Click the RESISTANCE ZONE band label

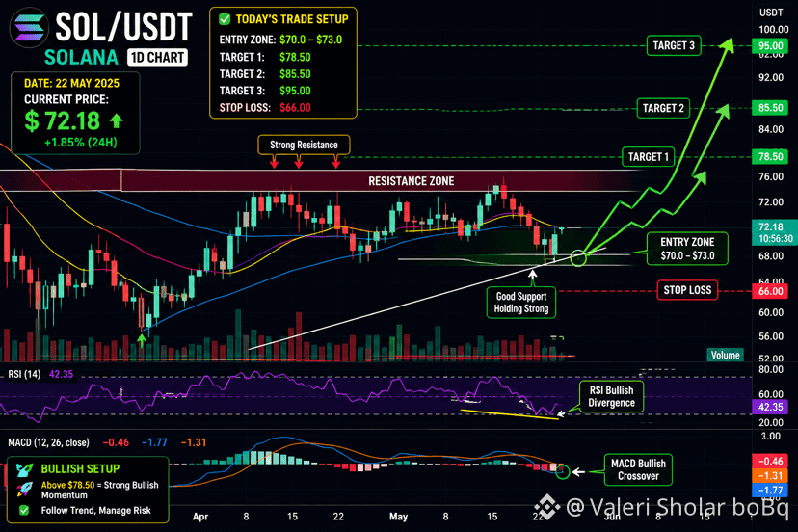pyautogui.click(x=412, y=181)
